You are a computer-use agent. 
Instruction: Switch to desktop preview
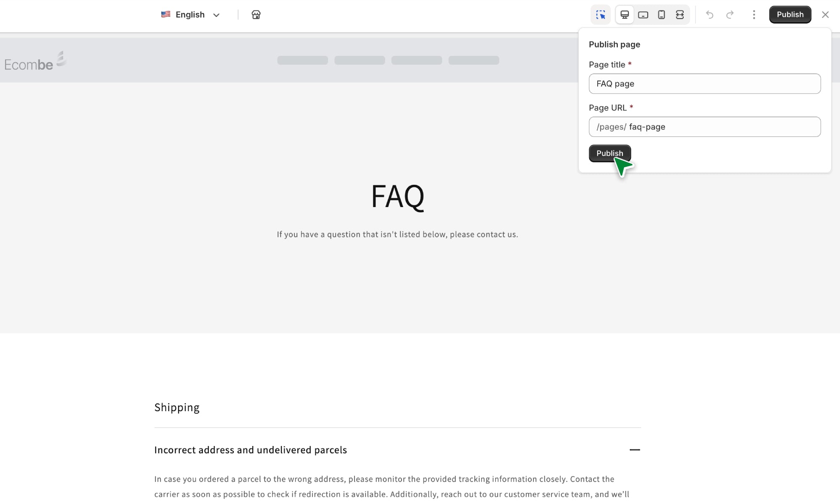[x=625, y=15]
